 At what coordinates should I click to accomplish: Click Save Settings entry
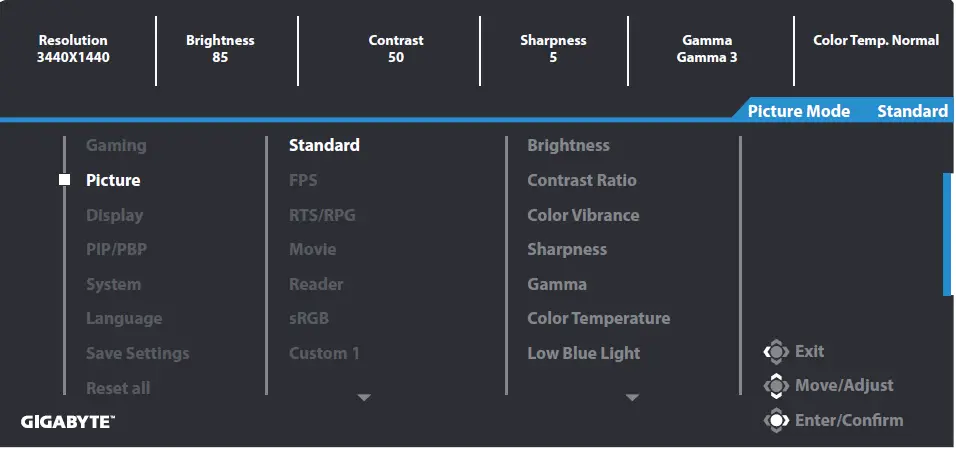click(137, 354)
